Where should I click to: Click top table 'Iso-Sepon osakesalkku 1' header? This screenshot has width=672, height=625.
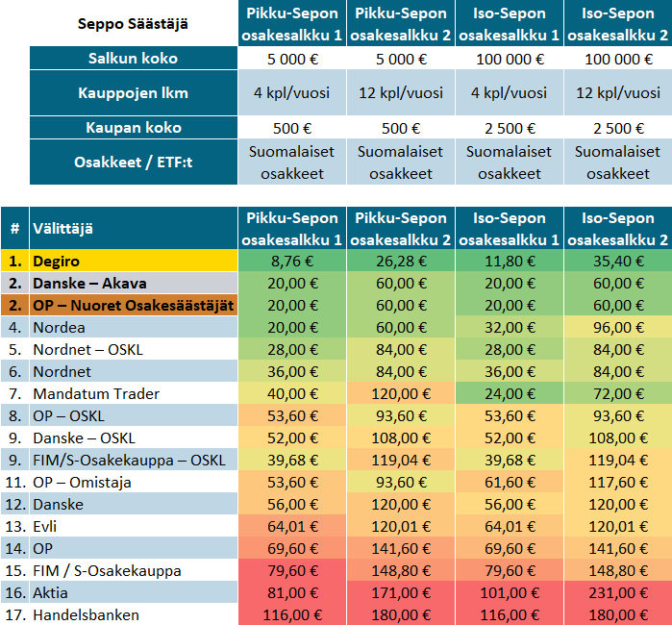click(x=510, y=24)
